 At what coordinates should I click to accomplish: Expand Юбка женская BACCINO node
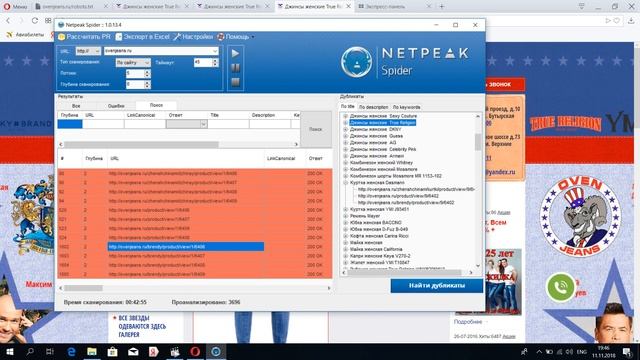345,222
